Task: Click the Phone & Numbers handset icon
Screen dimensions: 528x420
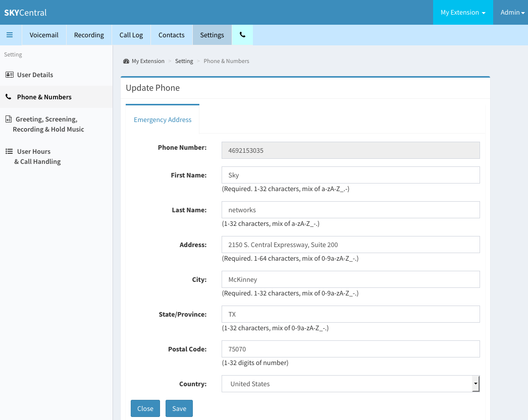Action: 9,97
